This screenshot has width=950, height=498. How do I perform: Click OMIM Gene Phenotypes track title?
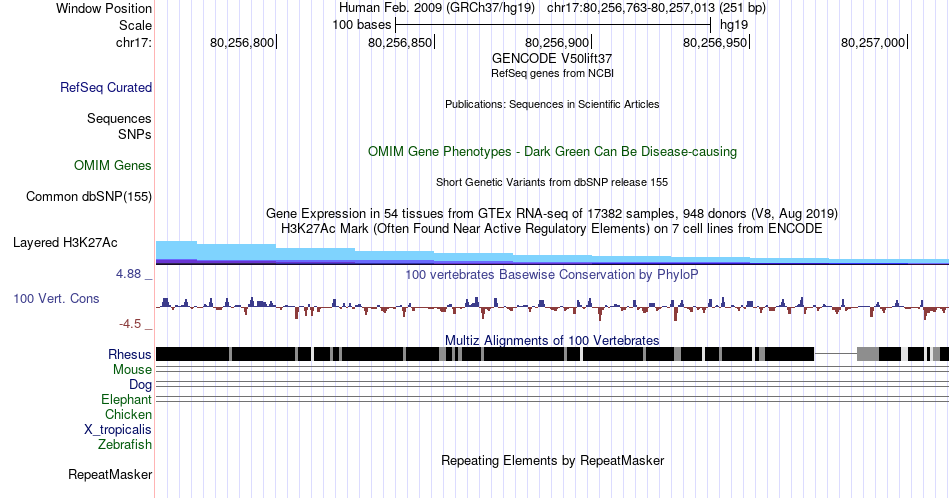(x=552, y=151)
